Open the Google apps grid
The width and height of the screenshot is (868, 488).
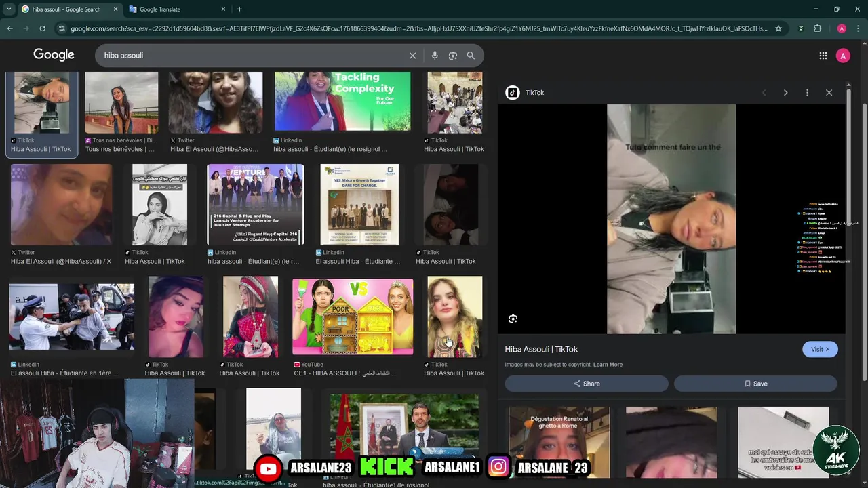point(823,56)
